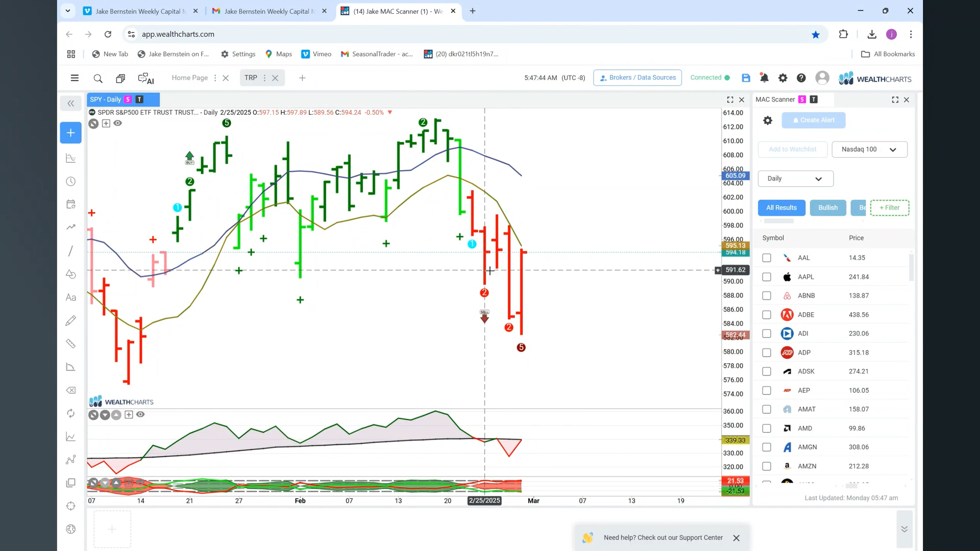
Task: Check the AMD row checkbox
Action: [767, 429]
